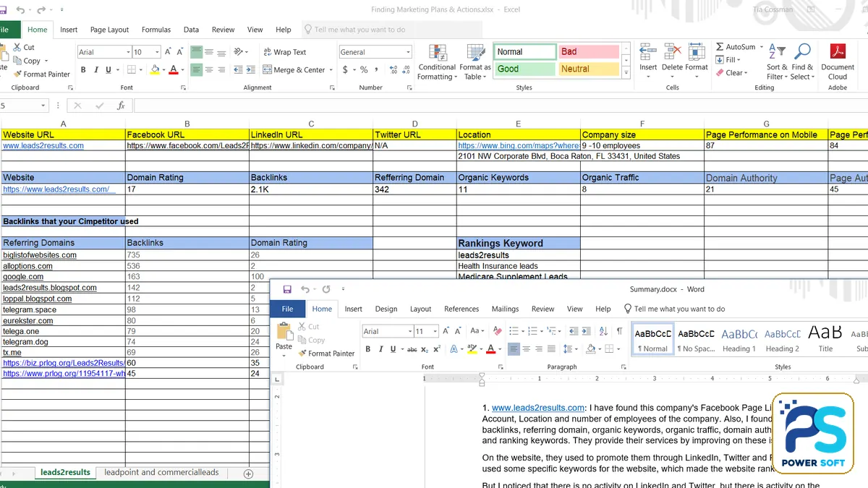Open Find & Select in Excel
Viewport: 868px width, 488px height.
[x=802, y=62]
